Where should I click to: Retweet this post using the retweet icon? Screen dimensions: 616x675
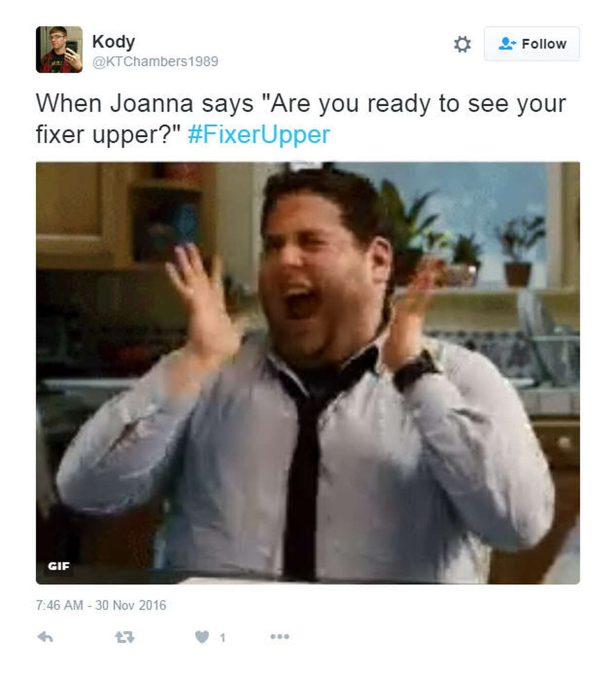point(124,637)
